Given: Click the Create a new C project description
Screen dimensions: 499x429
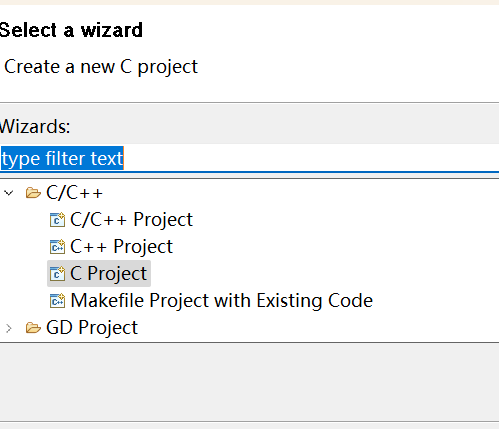Looking at the screenshot, I should pyautogui.click(x=101, y=67).
